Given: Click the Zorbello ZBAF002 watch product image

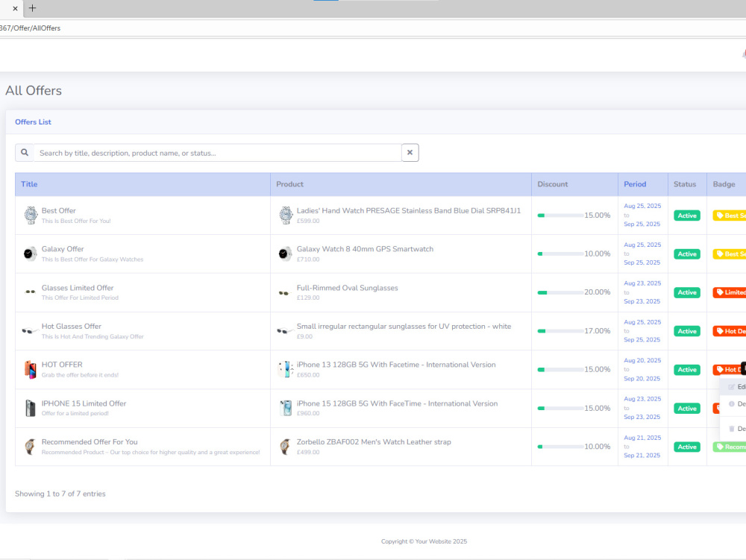Looking at the screenshot, I should (x=285, y=447).
